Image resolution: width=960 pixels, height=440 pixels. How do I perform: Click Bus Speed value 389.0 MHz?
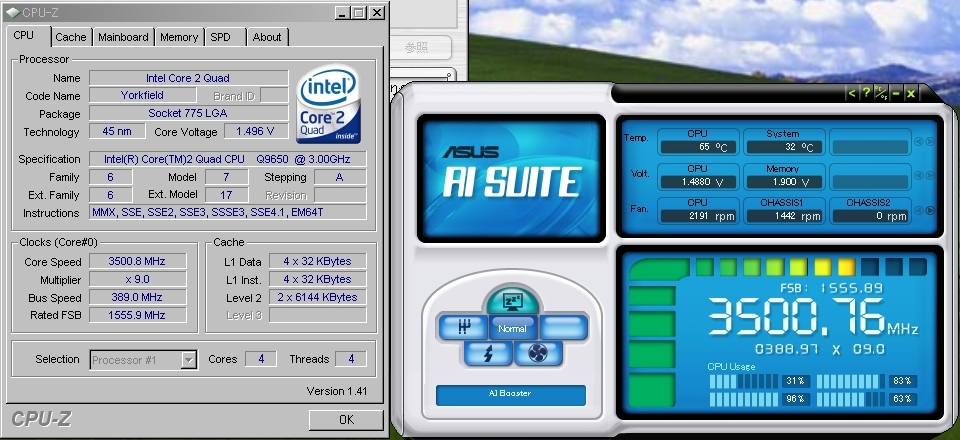coord(138,297)
